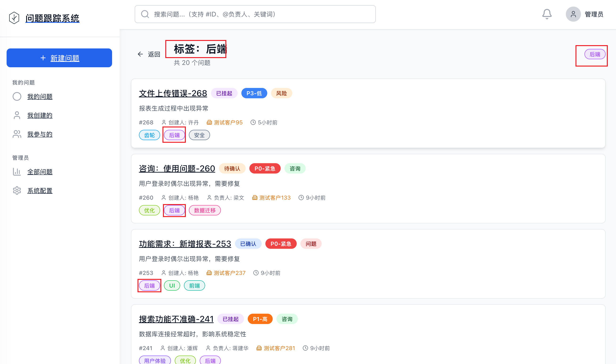
Task: Click the circle icon beside 我的问题
Action: click(17, 96)
